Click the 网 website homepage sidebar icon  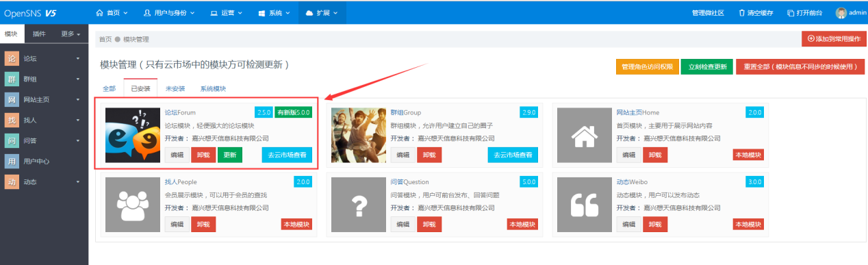[x=12, y=100]
